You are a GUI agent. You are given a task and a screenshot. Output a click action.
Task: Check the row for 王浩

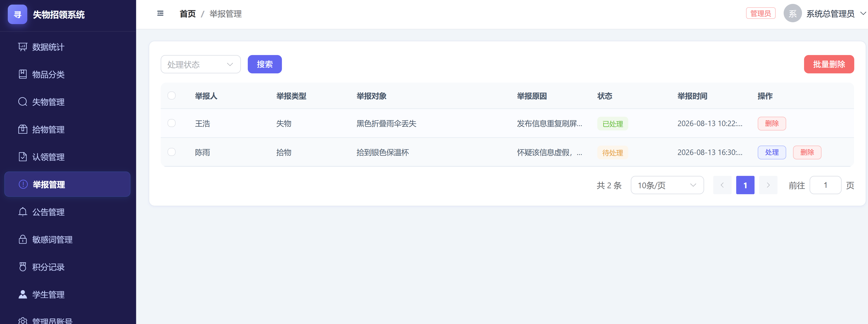click(x=171, y=123)
